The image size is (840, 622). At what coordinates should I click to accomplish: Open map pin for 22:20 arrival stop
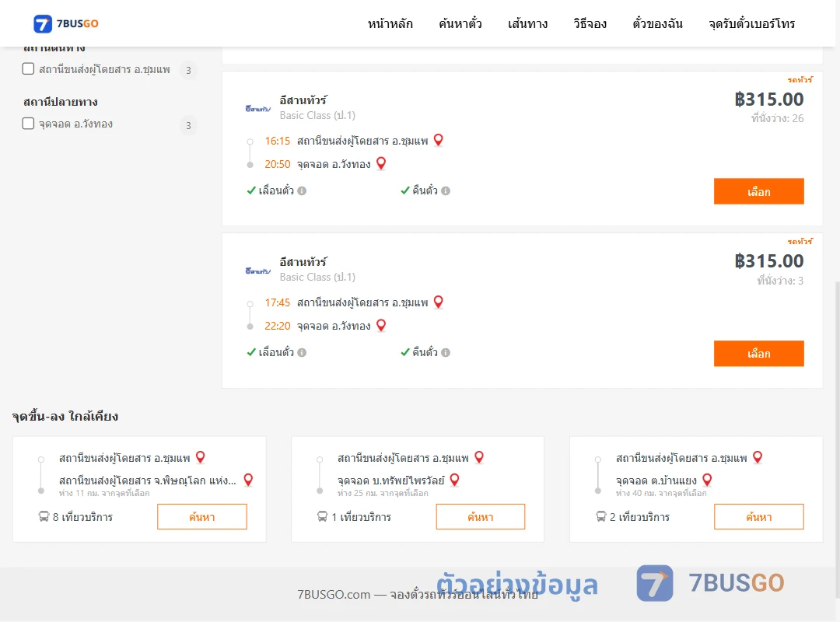(381, 325)
